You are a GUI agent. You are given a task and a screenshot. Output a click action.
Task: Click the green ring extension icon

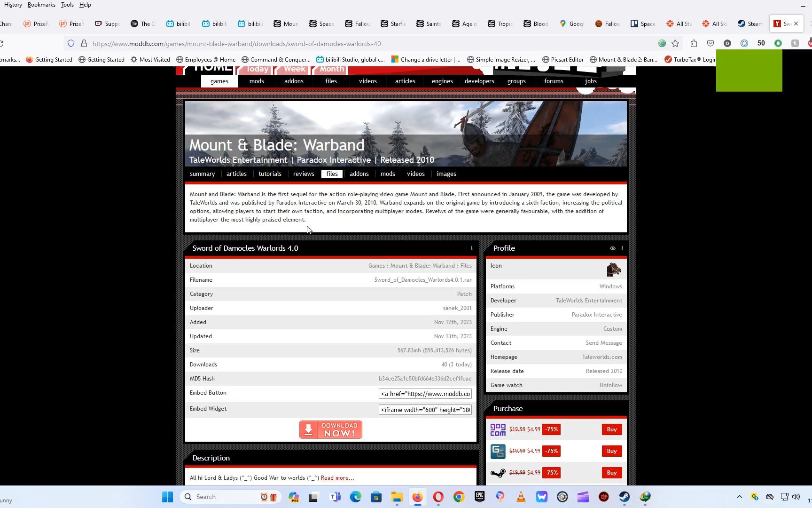(x=778, y=44)
